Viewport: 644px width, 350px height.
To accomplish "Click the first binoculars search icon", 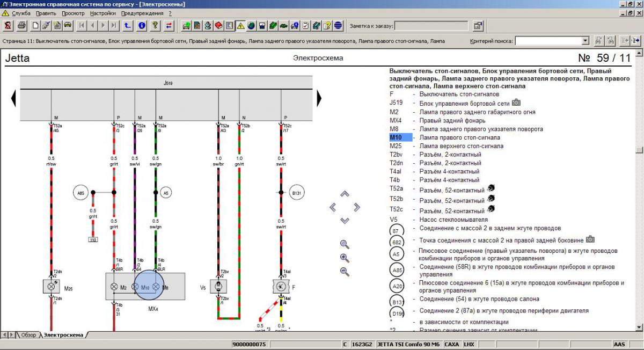I will [598, 40].
